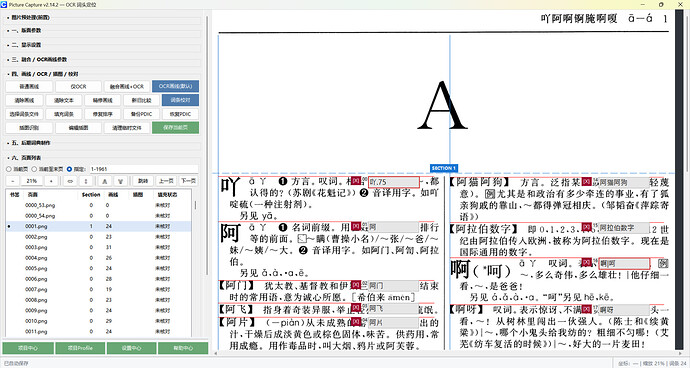Open 设置中心 at the bottom
This screenshot has width=690, height=368.
(x=131, y=348)
